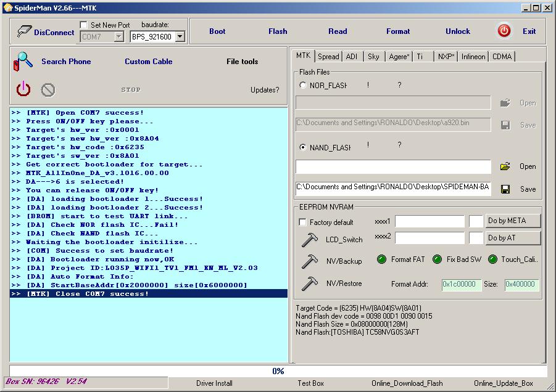Screen dimensions: 556x392
Task: Click the green Format FAT indicator
Action: point(381,259)
